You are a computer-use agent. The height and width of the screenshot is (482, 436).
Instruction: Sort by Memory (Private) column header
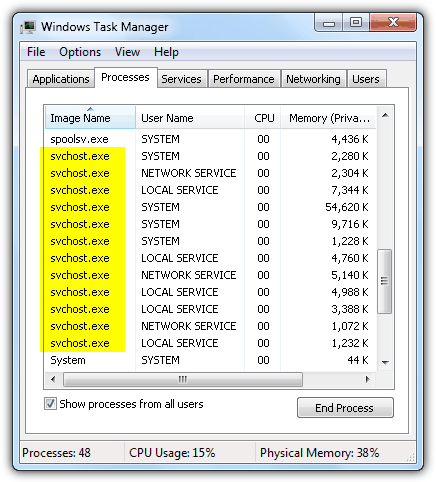pyautogui.click(x=328, y=118)
